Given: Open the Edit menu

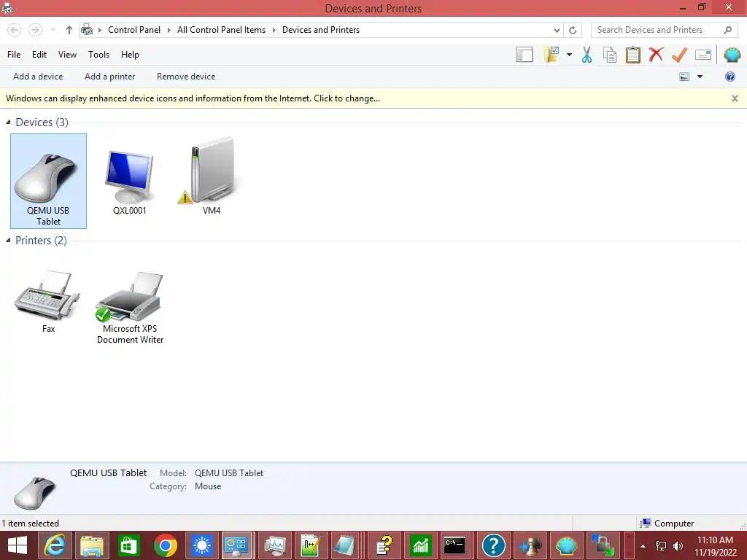Looking at the screenshot, I should coord(39,55).
